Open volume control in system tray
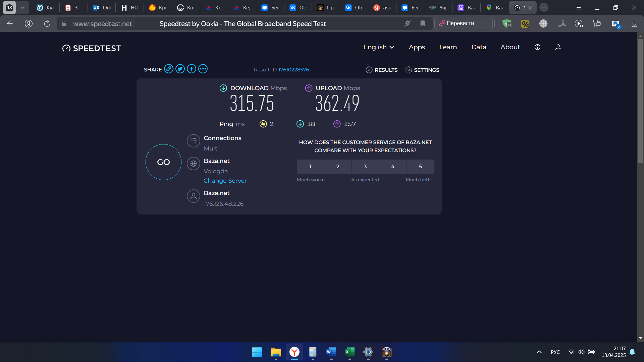 (x=581, y=352)
